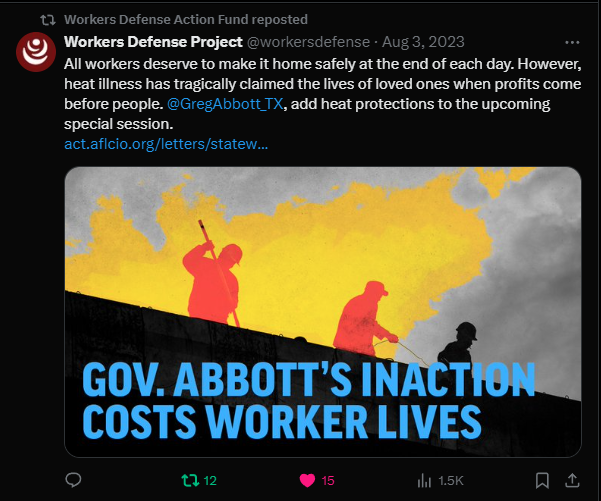Visit the @workersdefense handle
601x501 pixels.
[308, 42]
